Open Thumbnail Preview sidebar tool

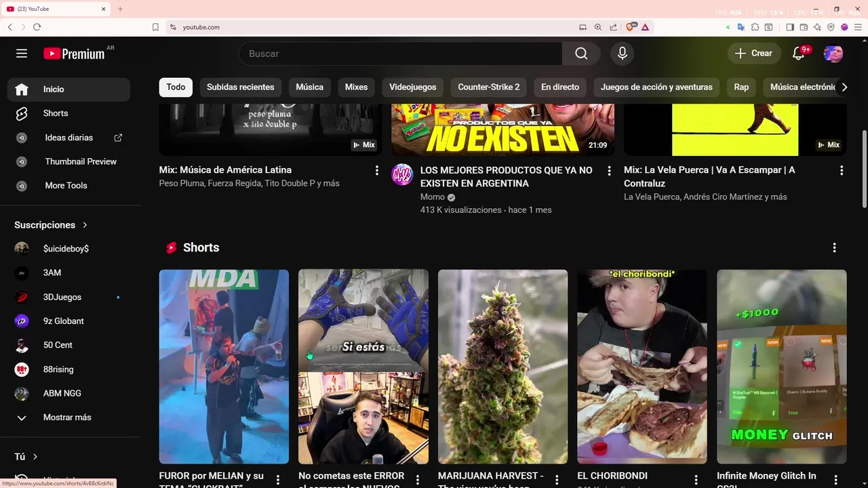tap(68, 161)
